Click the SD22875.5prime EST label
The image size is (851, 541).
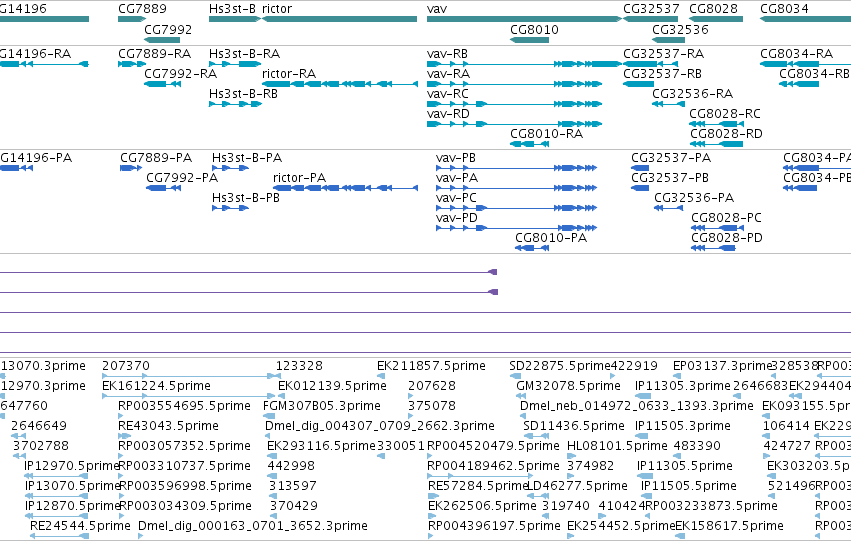point(560,366)
